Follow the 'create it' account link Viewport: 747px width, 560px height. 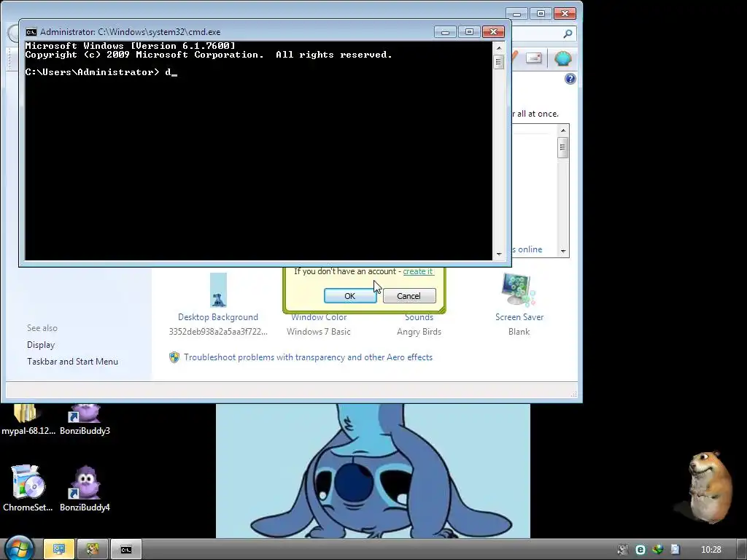tap(418, 271)
